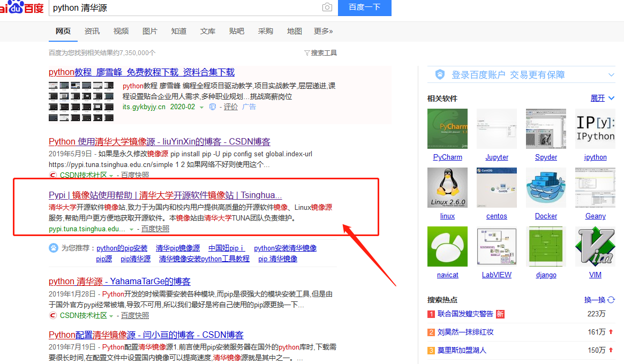The width and height of the screenshot is (624, 364).
Task: Open 百度快照 for the pypi.tuna result
Action: (x=155, y=229)
